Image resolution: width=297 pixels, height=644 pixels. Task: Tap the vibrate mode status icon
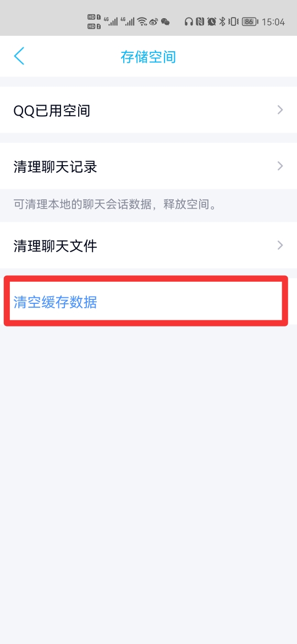pyautogui.click(x=233, y=22)
